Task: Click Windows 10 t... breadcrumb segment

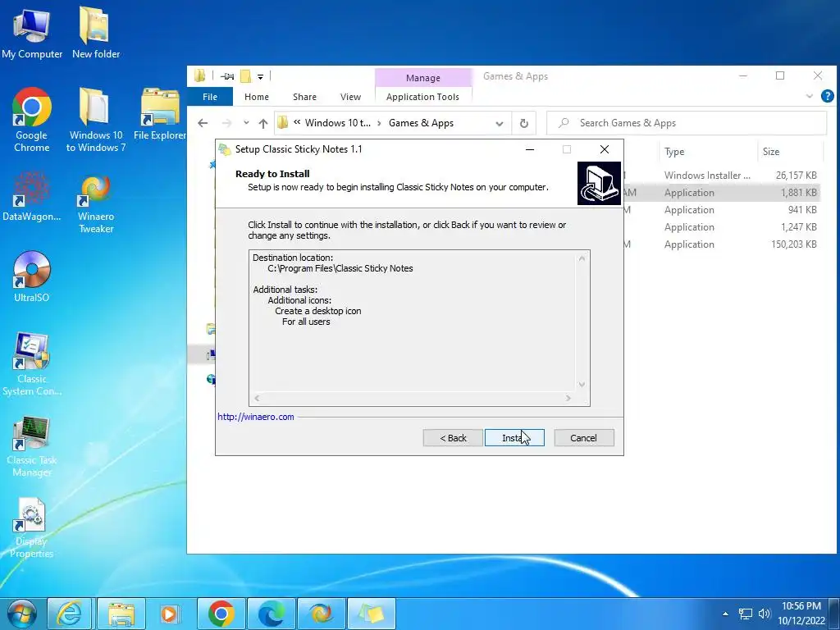Action: [337, 123]
